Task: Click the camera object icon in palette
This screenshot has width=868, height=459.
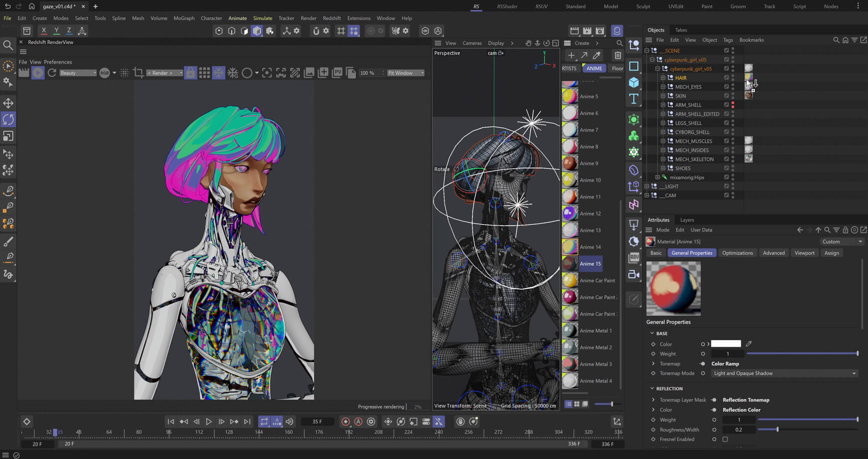Action: coord(634,274)
